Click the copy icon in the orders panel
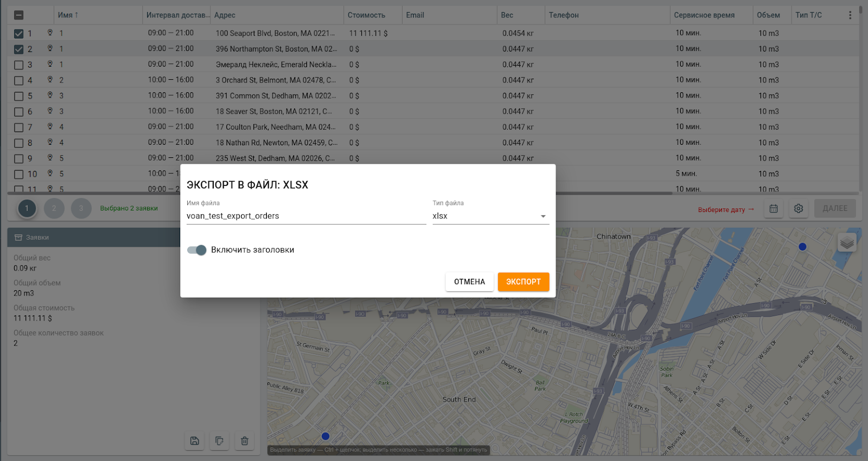Image resolution: width=868 pixels, height=461 pixels. [x=219, y=441]
